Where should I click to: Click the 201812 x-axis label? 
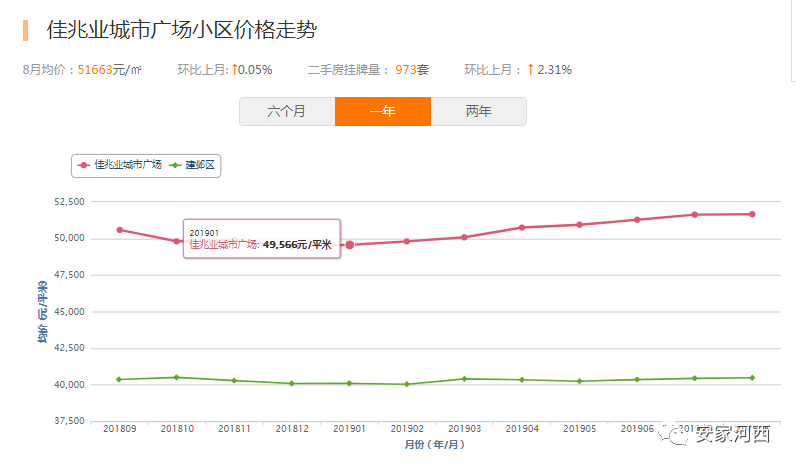coord(292,428)
